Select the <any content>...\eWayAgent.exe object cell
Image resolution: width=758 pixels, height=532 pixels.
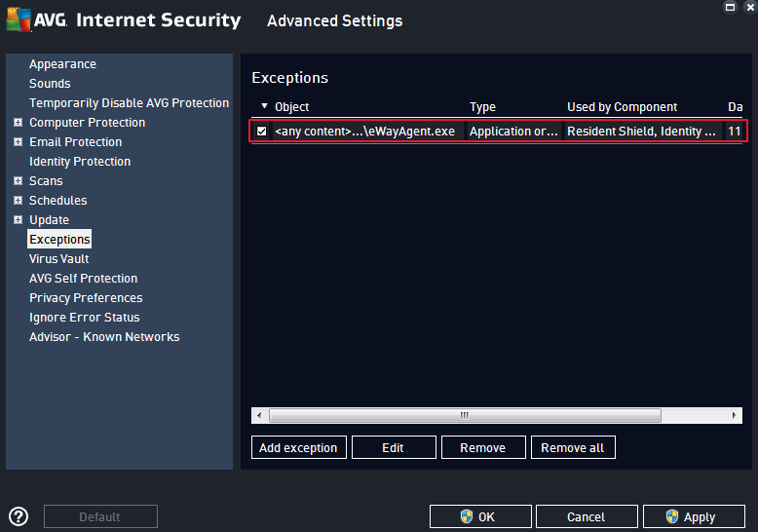[x=365, y=132]
